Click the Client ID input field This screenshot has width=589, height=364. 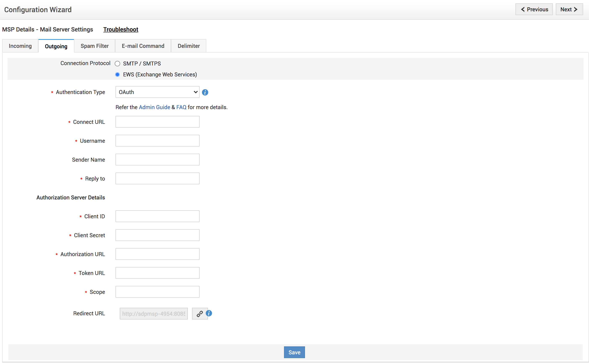158,216
